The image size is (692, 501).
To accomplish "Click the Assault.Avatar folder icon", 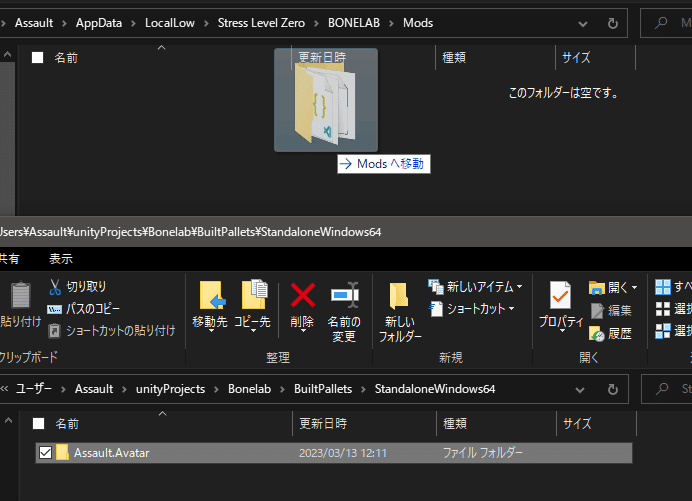I will tap(62, 452).
